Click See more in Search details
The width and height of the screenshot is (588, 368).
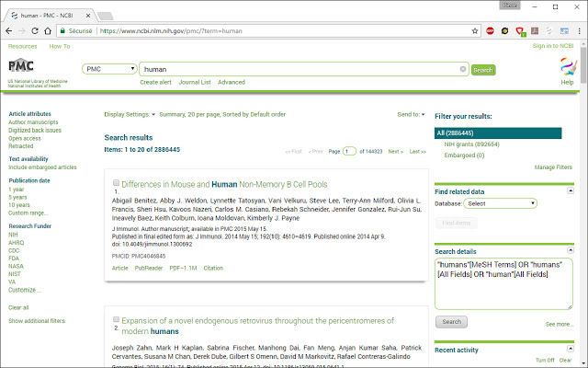click(560, 324)
